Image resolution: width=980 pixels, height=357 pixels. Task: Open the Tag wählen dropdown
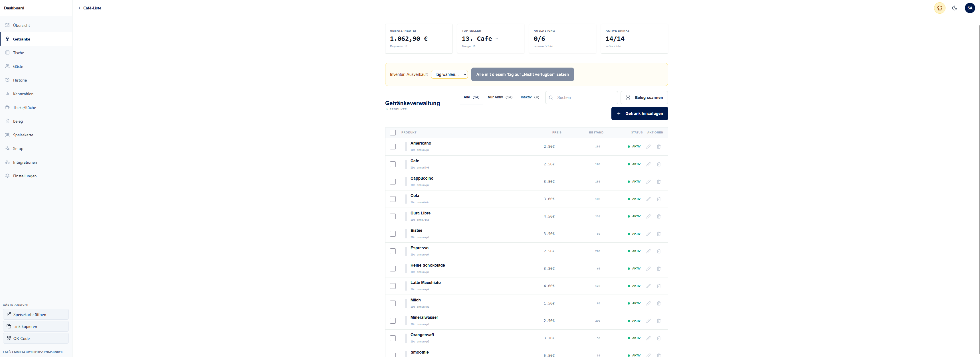(449, 74)
